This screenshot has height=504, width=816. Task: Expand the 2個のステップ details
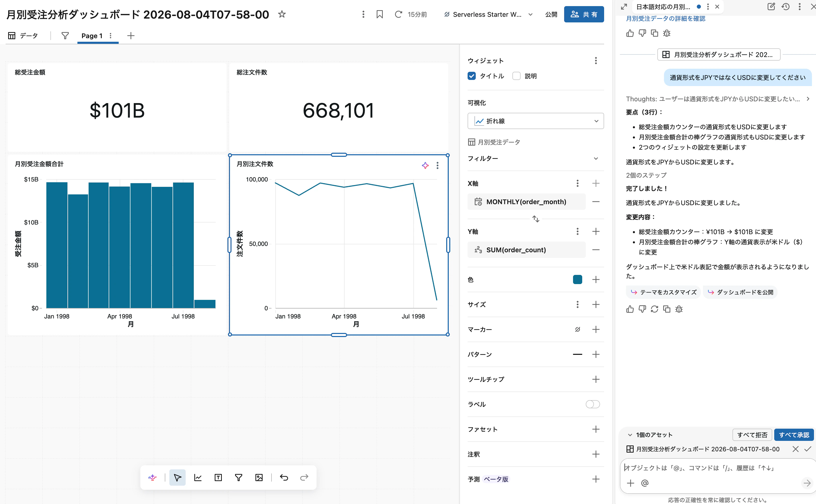(x=646, y=175)
